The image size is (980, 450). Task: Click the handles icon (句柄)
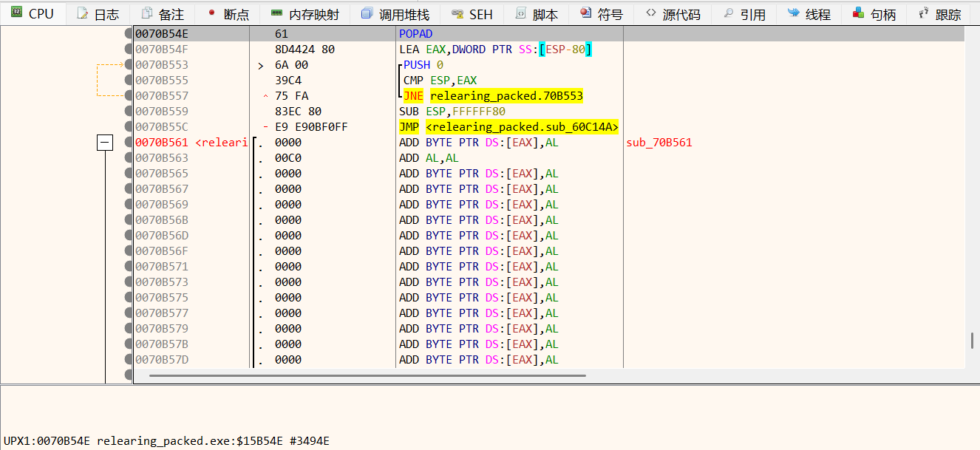coord(858,14)
